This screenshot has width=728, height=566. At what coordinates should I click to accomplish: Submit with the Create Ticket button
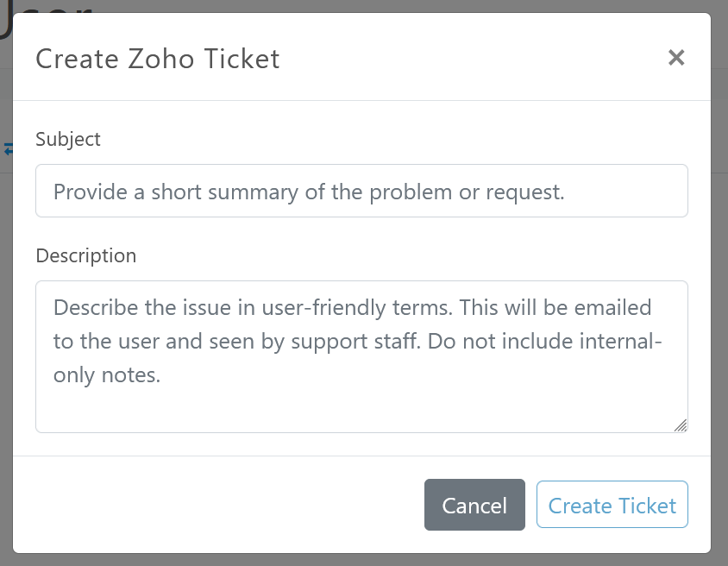point(612,505)
